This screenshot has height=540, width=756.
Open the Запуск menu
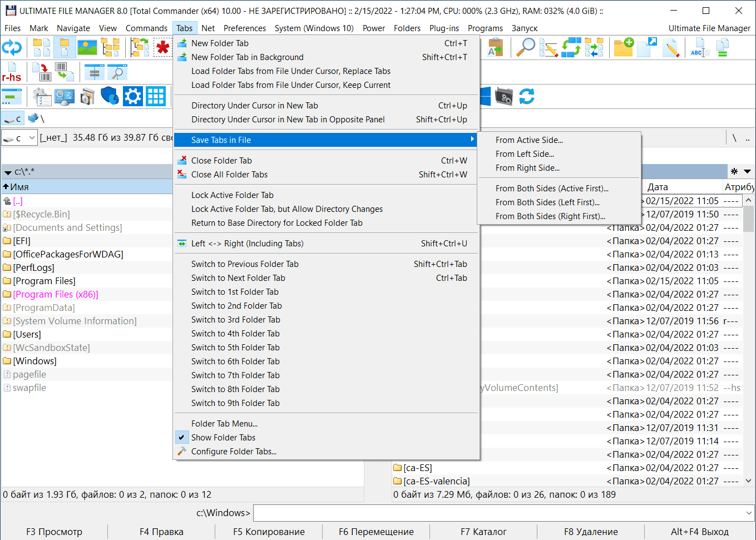point(524,28)
